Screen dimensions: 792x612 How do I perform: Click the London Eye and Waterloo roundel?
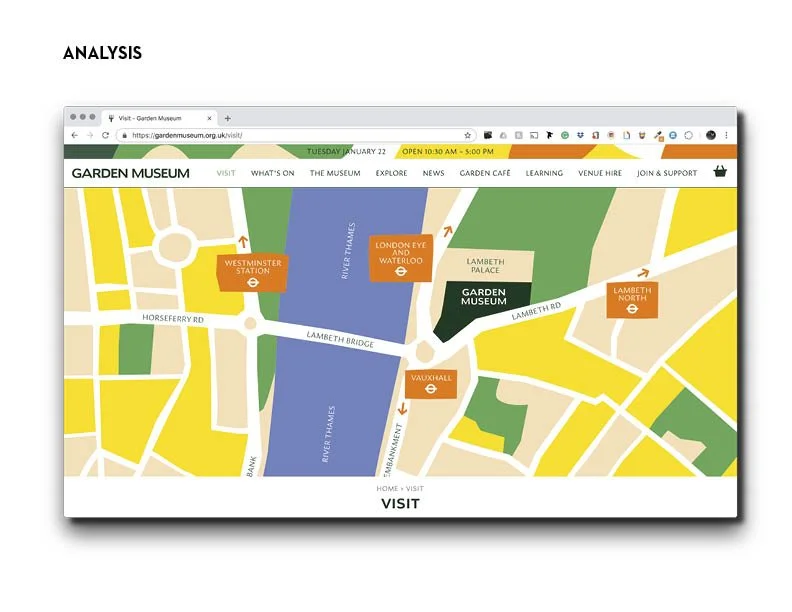click(401, 272)
